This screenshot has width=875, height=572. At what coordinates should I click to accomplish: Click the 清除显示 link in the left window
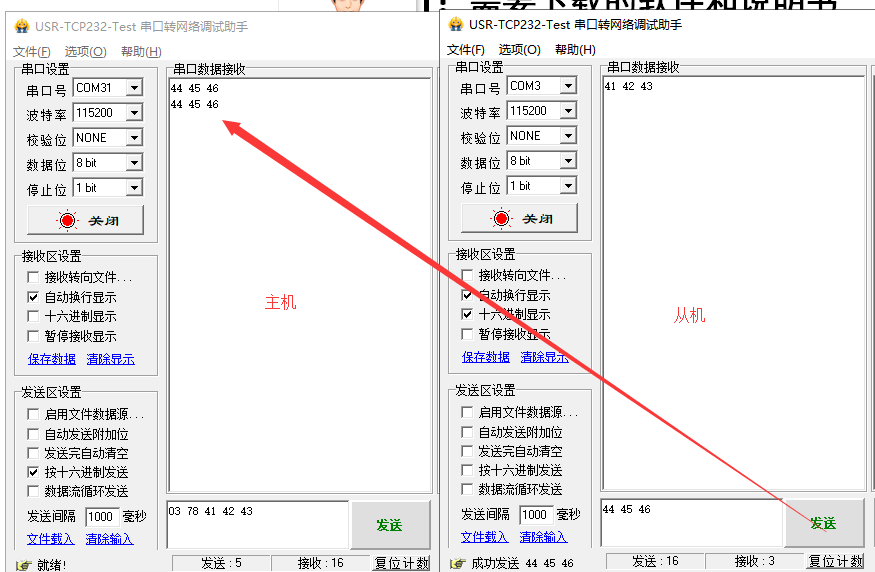pos(110,359)
